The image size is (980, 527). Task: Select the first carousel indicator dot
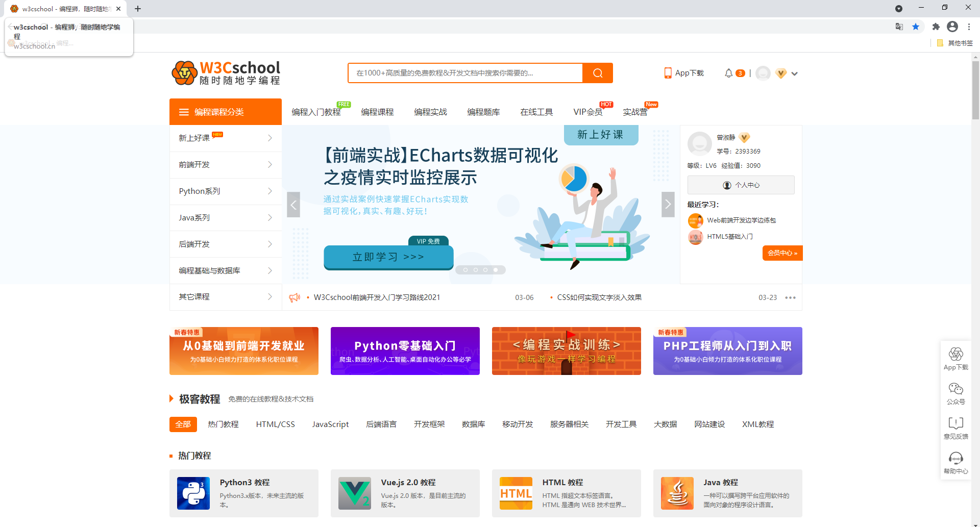point(465,270)
